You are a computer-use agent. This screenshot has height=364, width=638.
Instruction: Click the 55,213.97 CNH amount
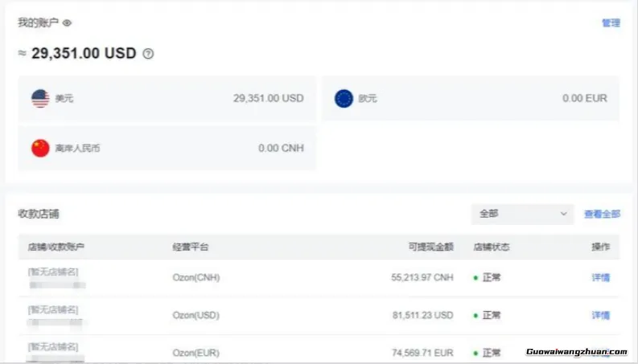(x=422, y=277)
